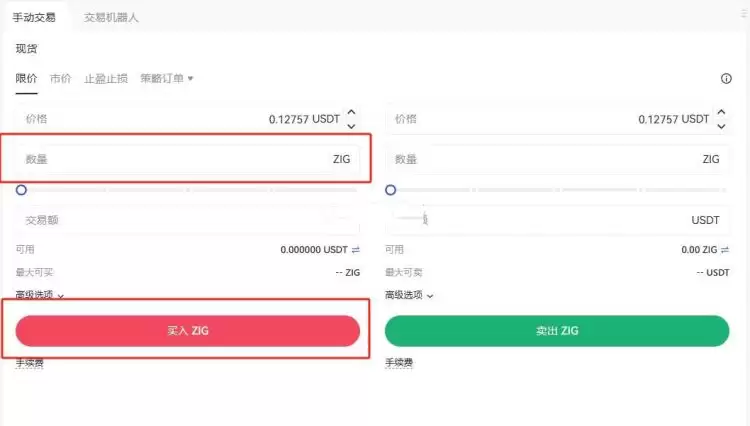Screen dimensions: 750x426
Task: Click the 买入 ZIG button
Action: (187, 331)
